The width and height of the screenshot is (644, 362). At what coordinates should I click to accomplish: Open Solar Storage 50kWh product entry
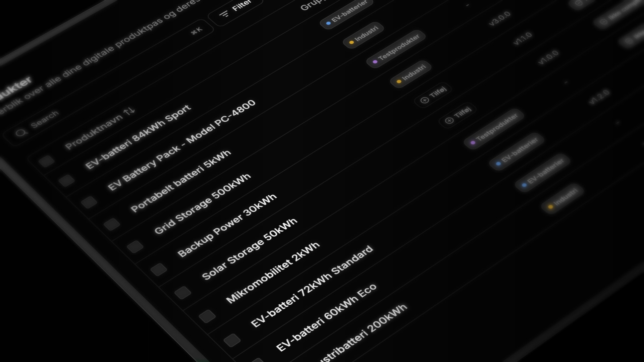point(249,249)
